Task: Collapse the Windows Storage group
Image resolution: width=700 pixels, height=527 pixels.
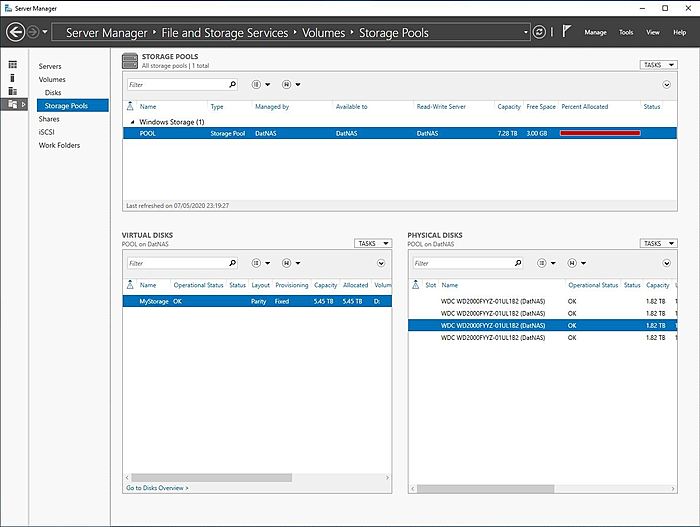Action: pos(130,121)
